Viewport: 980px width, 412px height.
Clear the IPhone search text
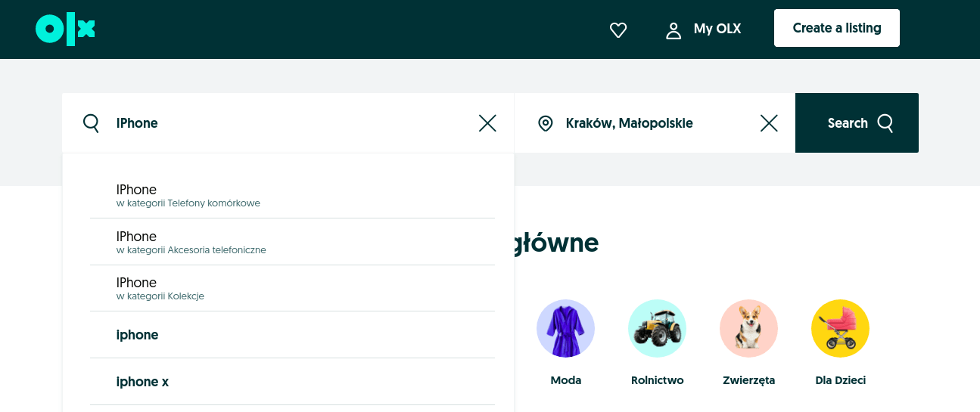coord(487,123)
